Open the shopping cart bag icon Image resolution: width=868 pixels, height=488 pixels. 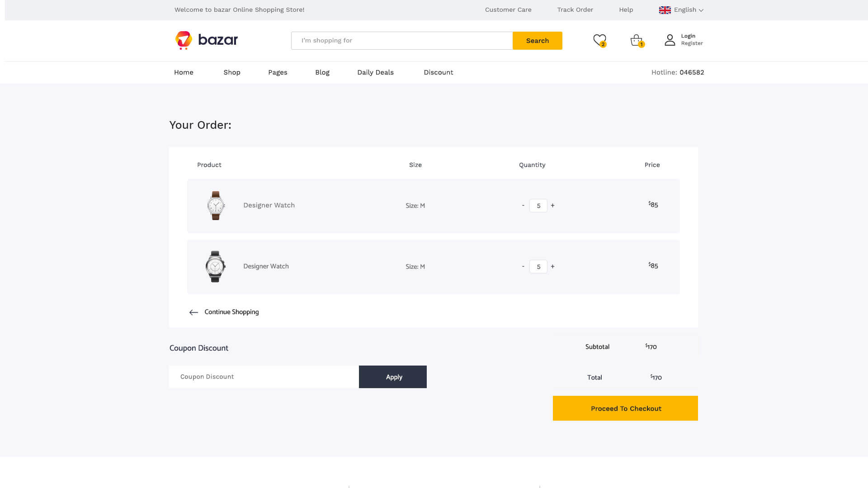[x=637, y=41]
